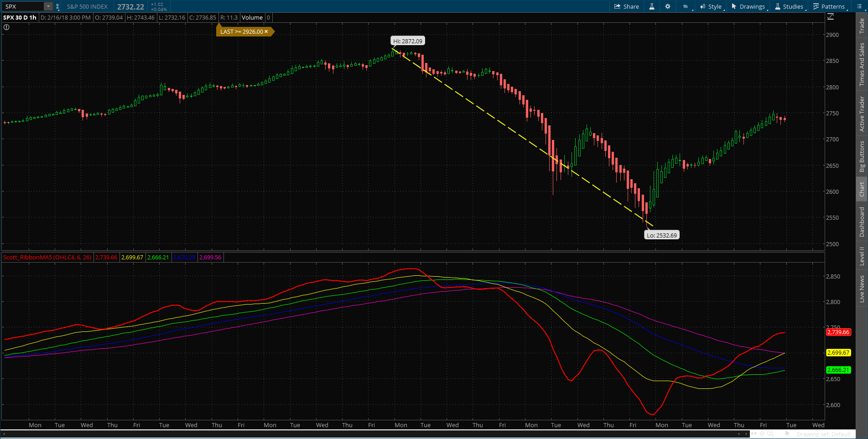Open the Studies dropdown menu

[789, 6]
